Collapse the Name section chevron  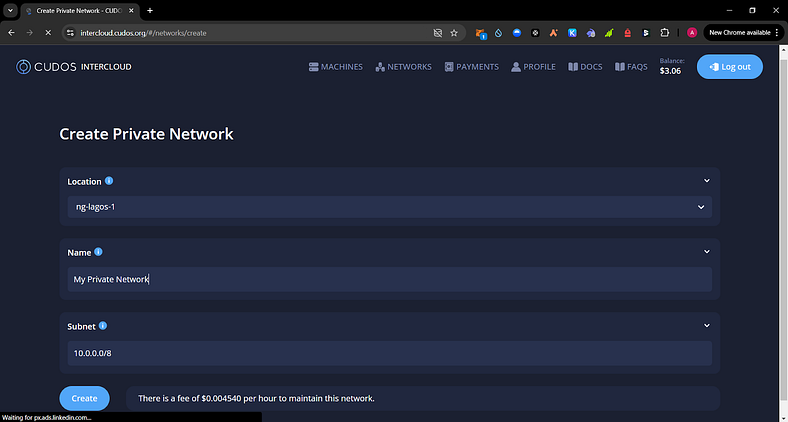707,252
